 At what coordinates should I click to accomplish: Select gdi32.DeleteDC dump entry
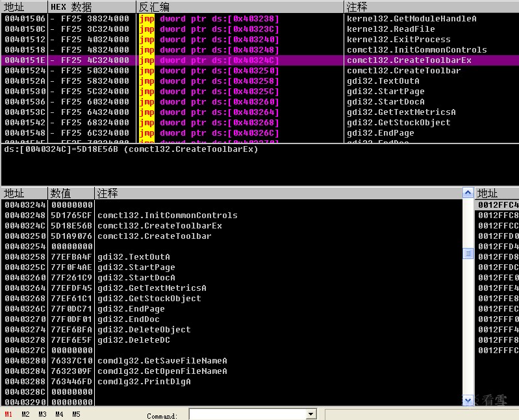133,340
